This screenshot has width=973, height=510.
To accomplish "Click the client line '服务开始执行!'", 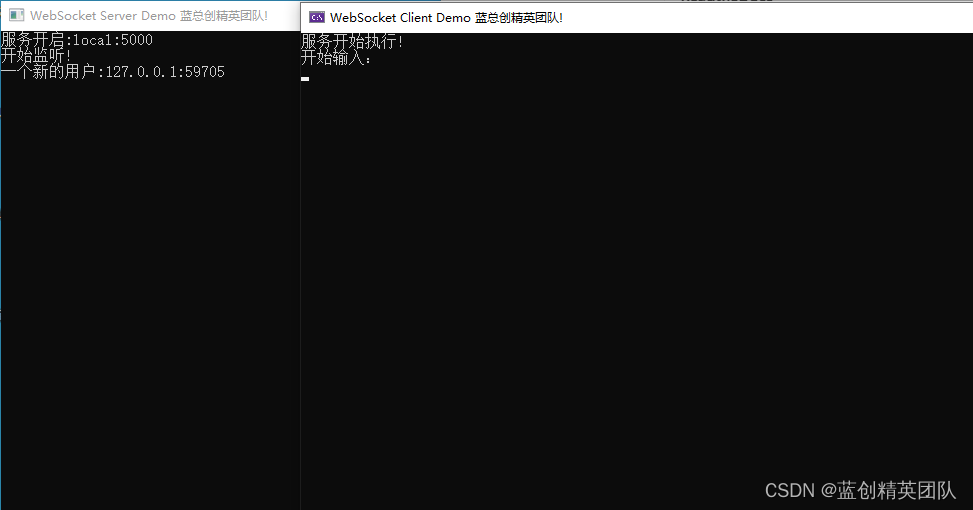I will [x=352, y=42].
